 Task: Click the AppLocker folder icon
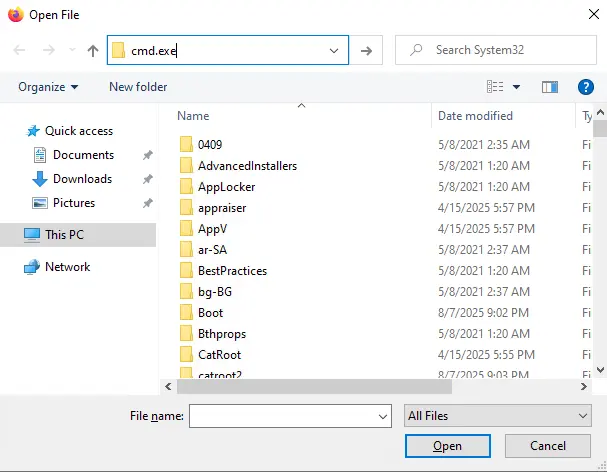[186, 187]
